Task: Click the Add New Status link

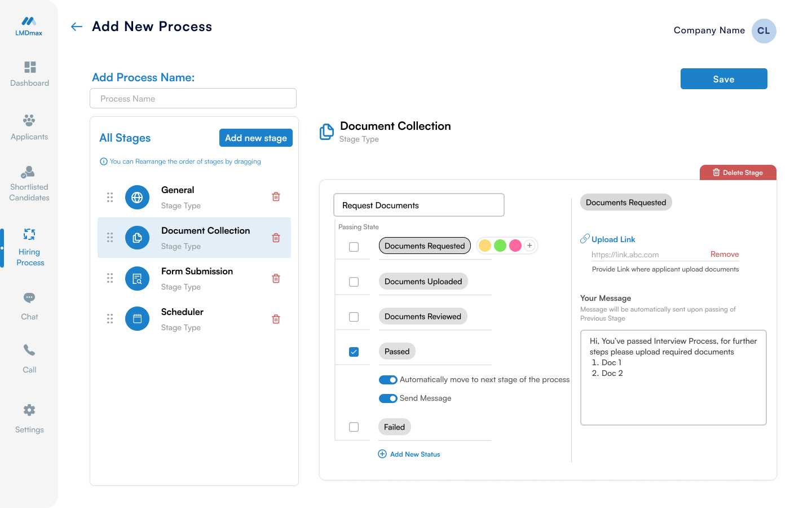Action: pyautogui.click(x=409, y=454)
